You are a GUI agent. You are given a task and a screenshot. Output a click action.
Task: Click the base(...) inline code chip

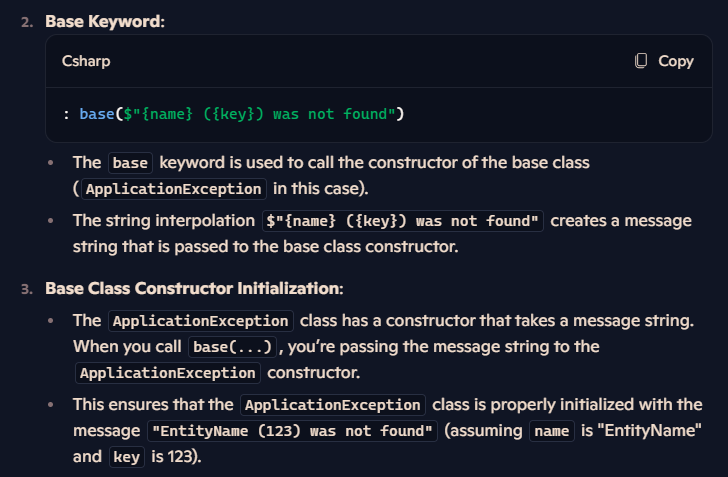click(232, 347)
